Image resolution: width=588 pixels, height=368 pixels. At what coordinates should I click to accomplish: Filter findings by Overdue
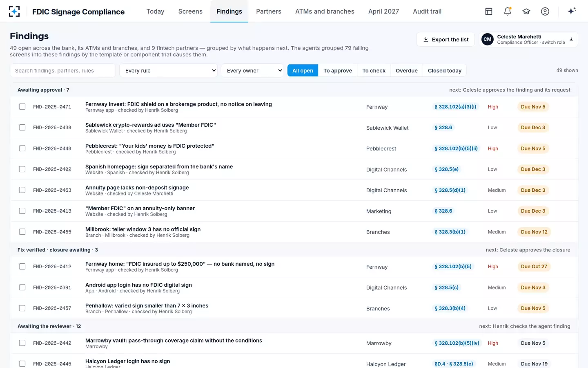407,70
